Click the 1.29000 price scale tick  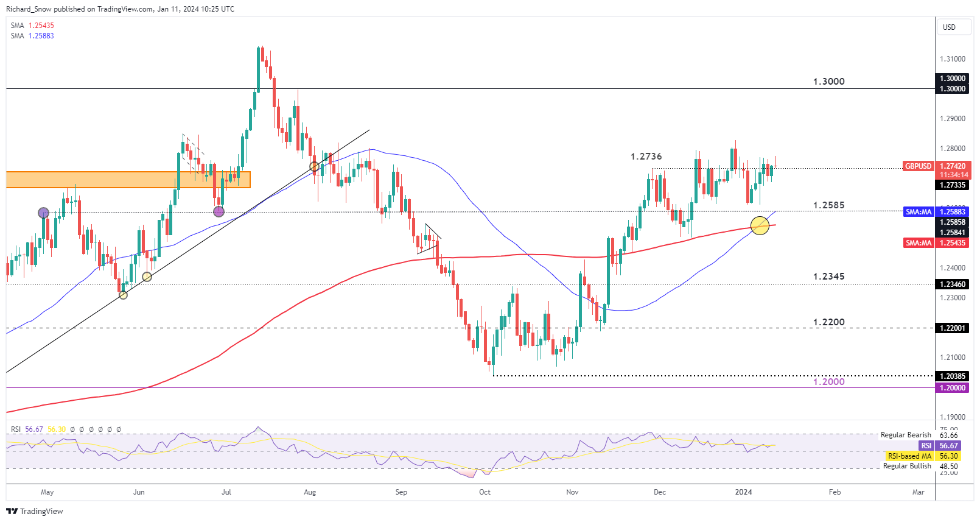click(953, 119)
